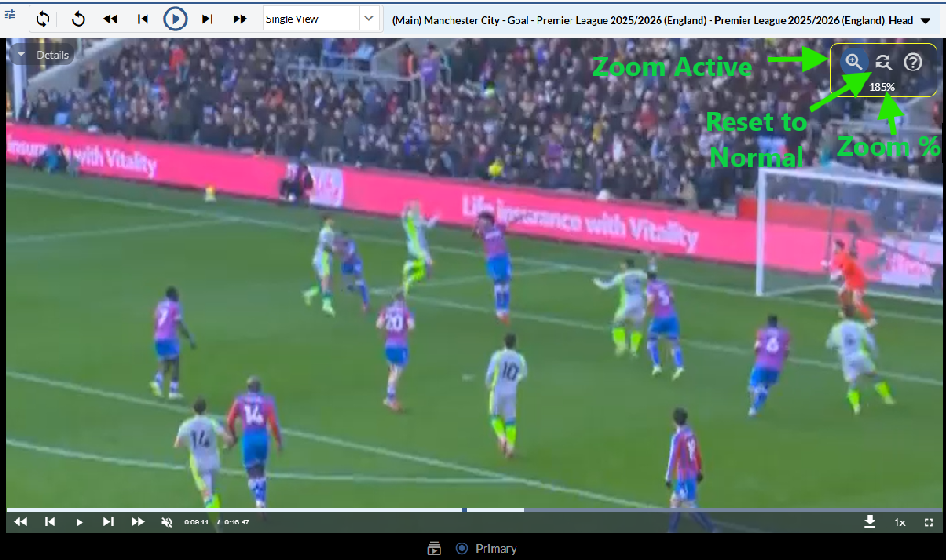Rewind using the top toolbar double-left arrows
This screenshot has height=560, width=946.
(111, 18)
